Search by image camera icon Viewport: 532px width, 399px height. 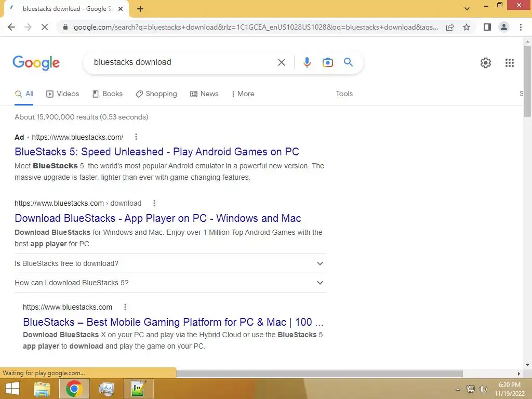(327, 62)
